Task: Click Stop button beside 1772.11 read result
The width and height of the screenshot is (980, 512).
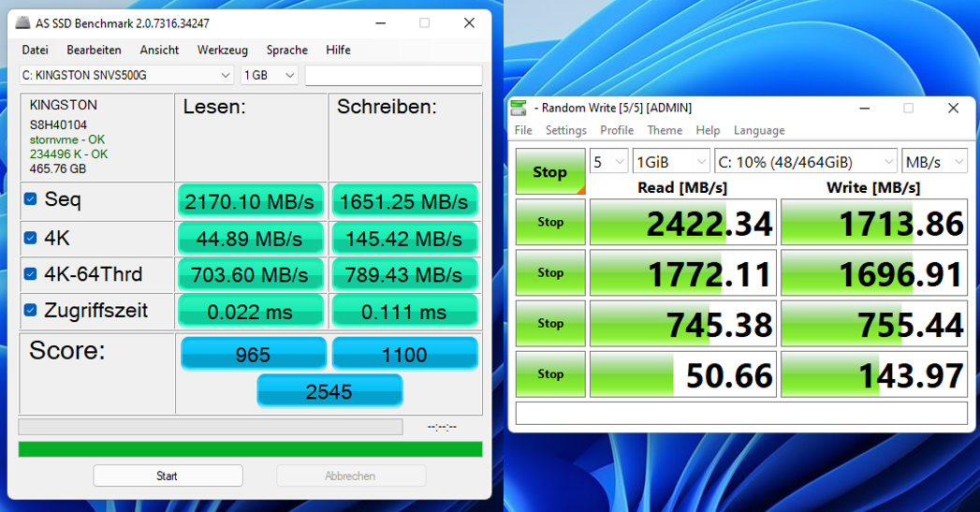Action: [x=550, y=272]
